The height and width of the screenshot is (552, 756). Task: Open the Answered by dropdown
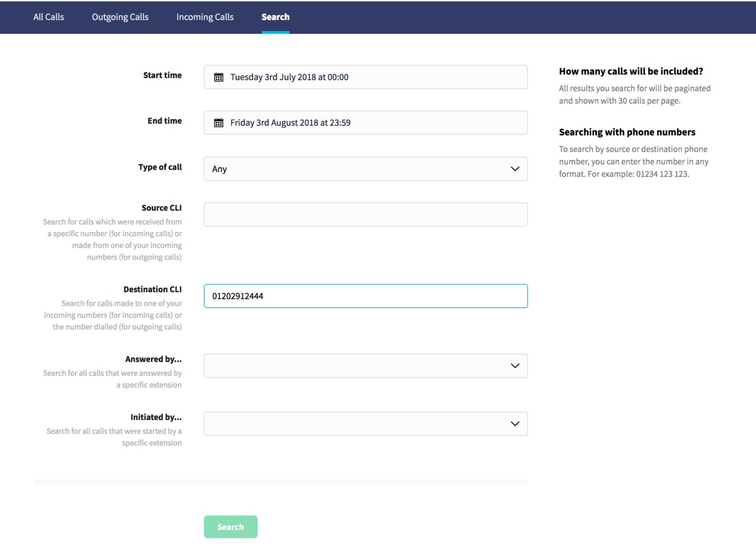click(366, 366)
